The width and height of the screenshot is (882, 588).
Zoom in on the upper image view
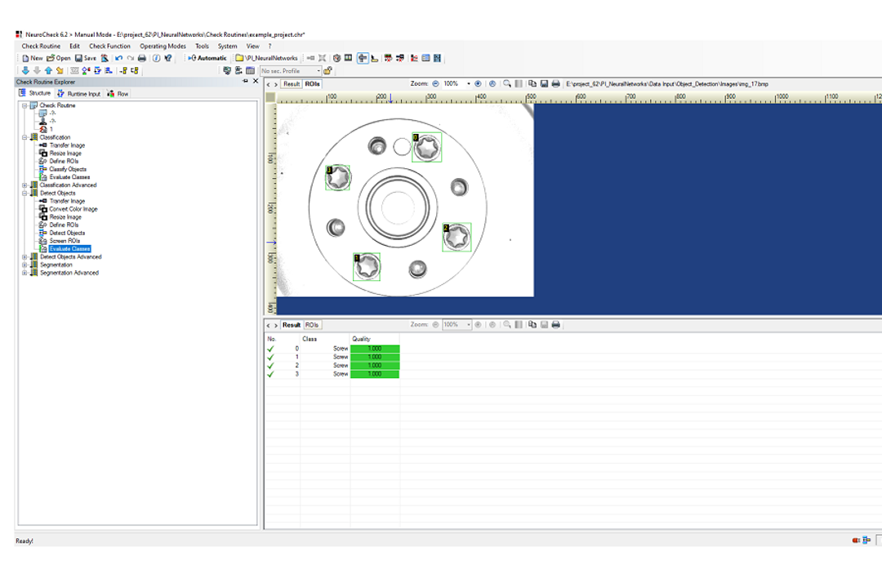coord(478,84)
